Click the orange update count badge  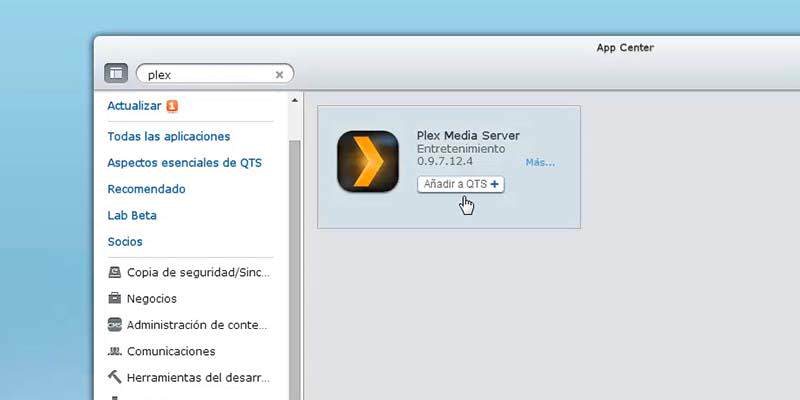click(x=172, y=106)
